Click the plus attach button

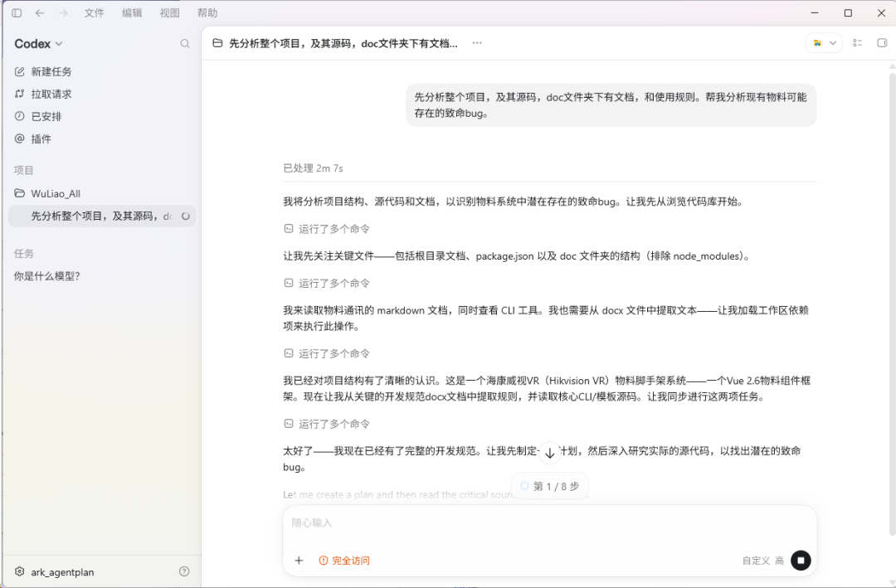click(299, 561)
